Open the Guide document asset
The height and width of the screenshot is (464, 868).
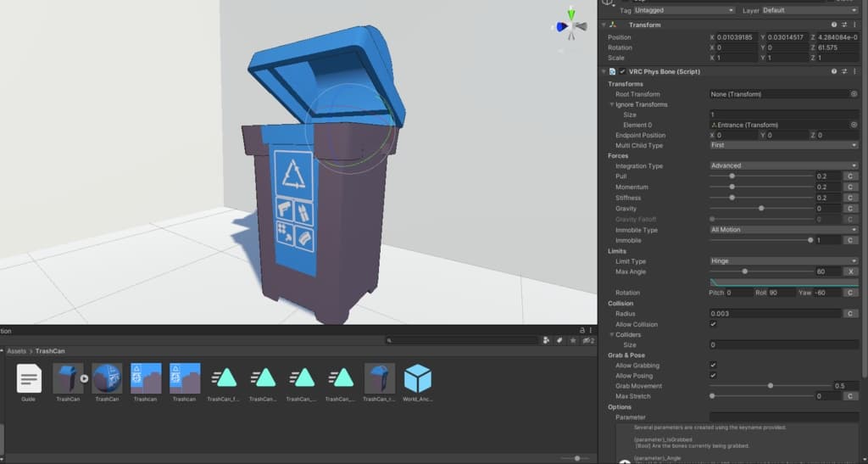tap(29, 378)
